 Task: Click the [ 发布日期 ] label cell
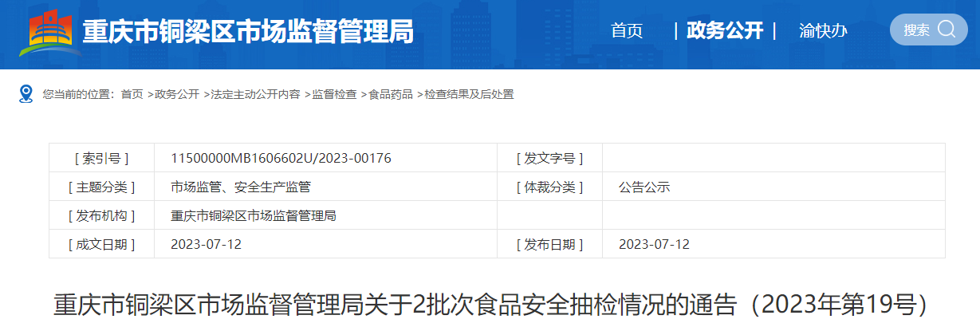(x=549, y=244)
